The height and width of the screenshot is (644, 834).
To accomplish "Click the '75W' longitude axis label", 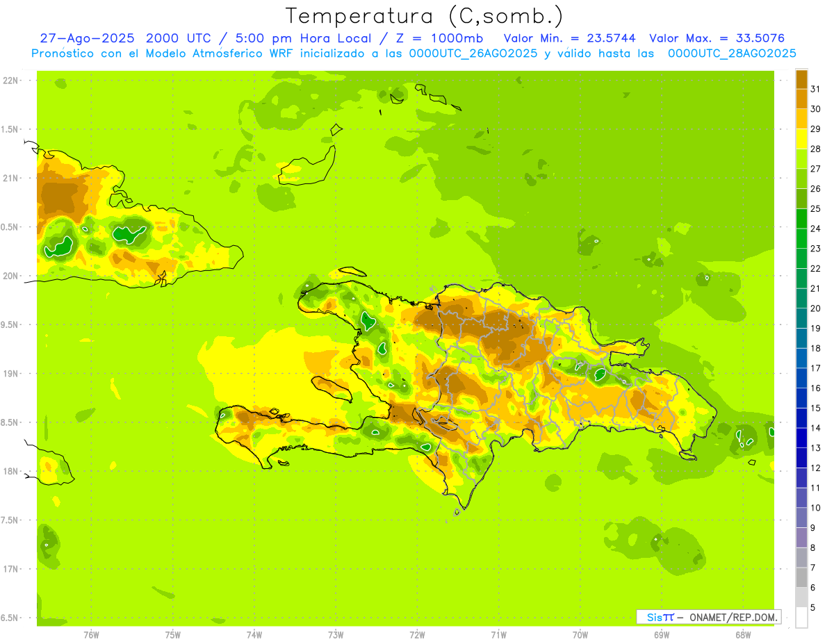I will (x=172, y=635).
